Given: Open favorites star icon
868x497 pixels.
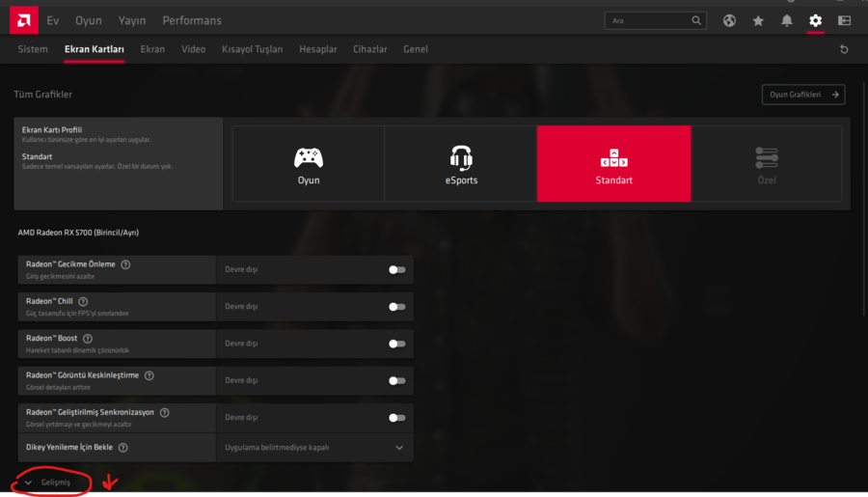Looking at the screenshot, I should pyautogui.click(x=758, y=20).
